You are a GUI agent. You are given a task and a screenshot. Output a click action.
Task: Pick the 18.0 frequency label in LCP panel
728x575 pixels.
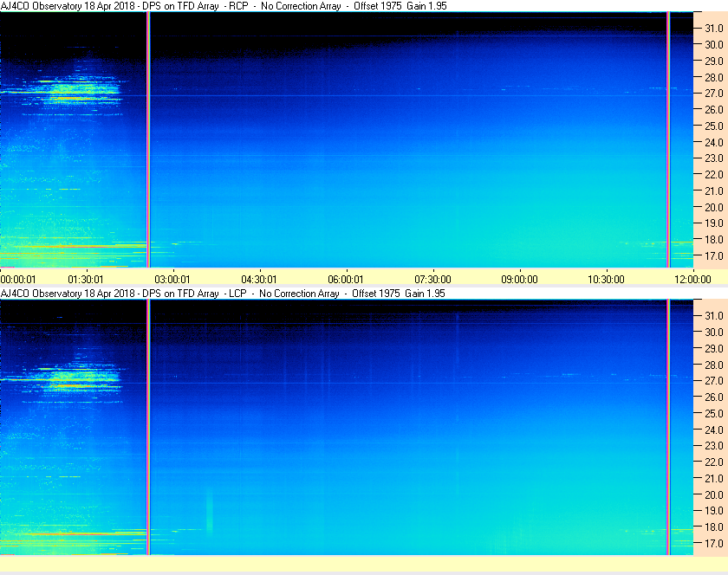(x=714, y=527)
